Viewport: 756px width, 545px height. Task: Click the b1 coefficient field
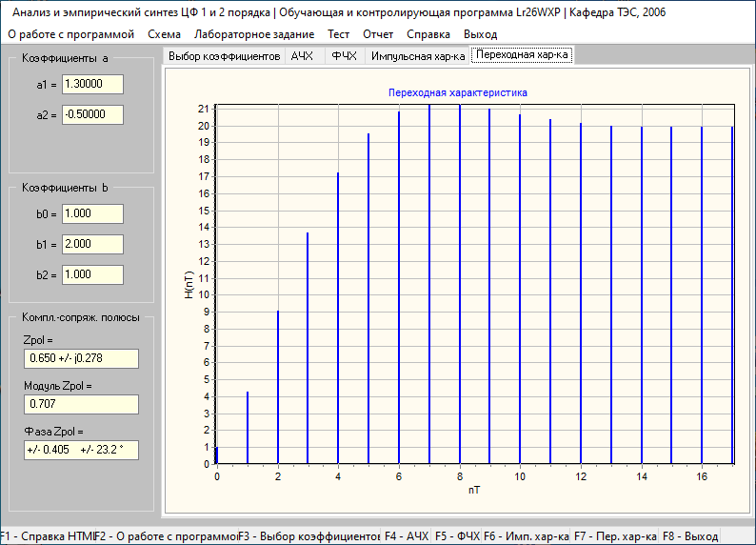92,244
